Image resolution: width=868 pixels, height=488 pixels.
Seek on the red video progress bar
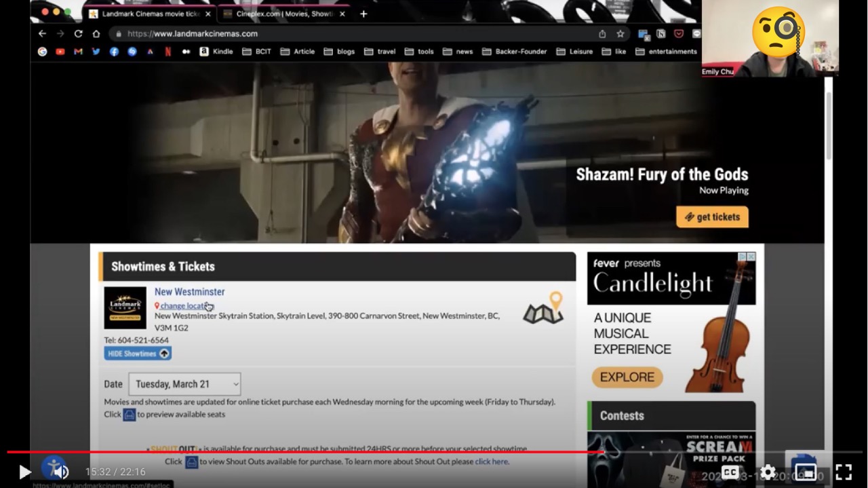pos(305,451)
